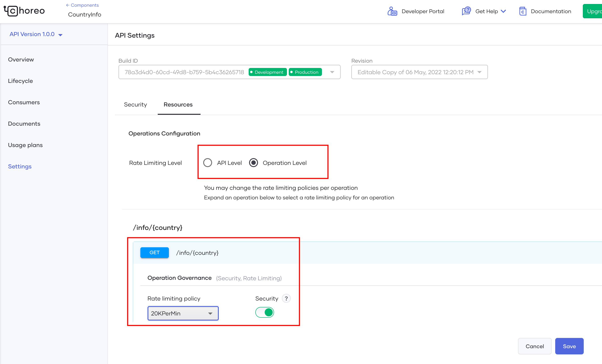The width and height of the screenshot is (602, 364).
Task: Switch to the Security tab
Action: [135, 104]
